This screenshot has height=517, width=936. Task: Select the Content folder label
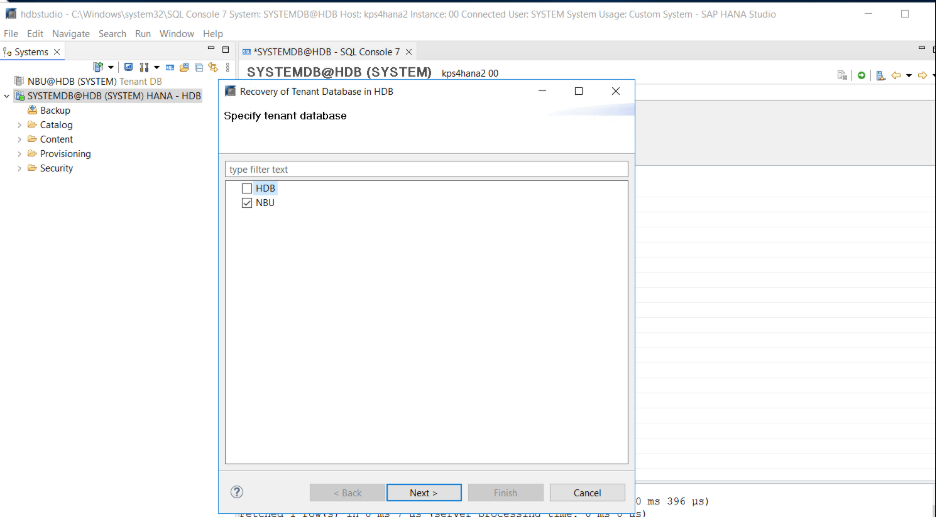(56, 139)
